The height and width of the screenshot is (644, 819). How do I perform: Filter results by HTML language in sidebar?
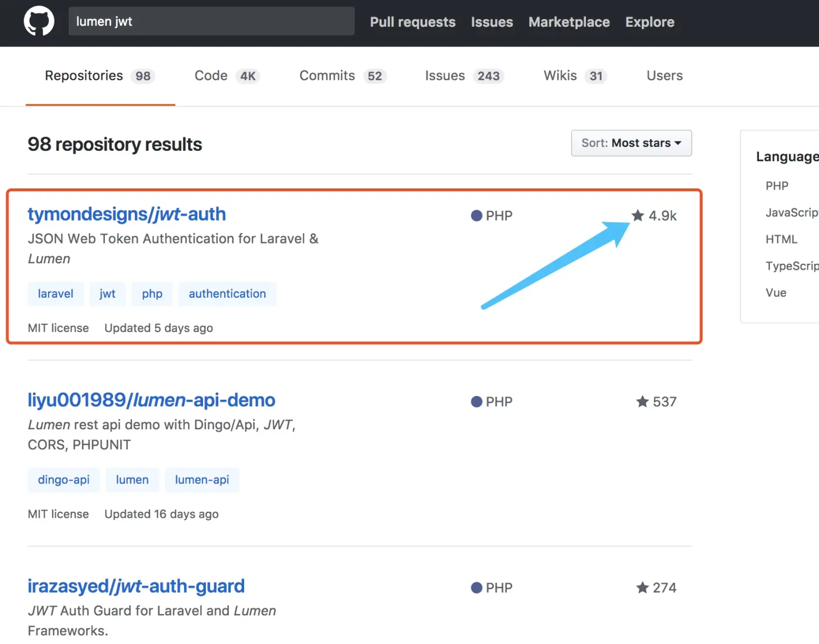[781, 239]
